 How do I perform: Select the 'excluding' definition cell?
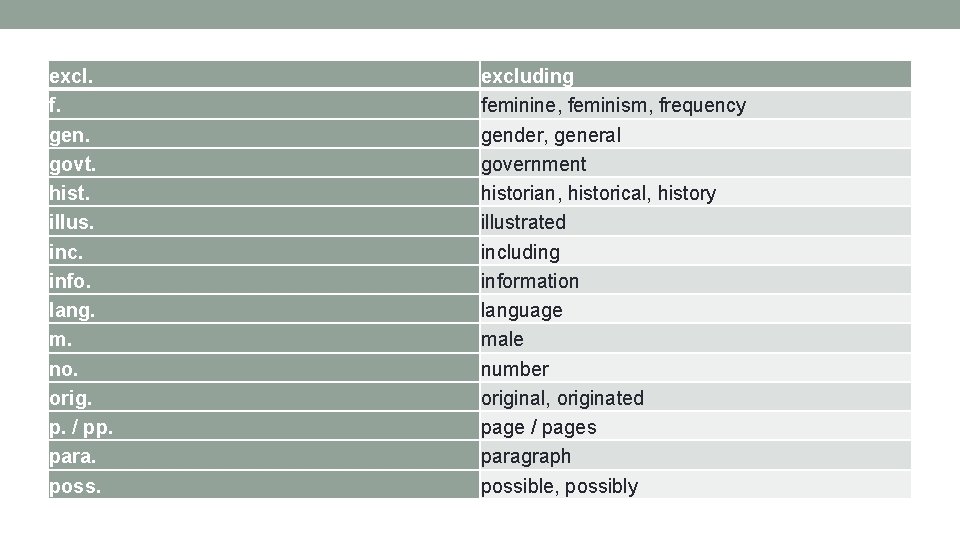pos(527,76)
